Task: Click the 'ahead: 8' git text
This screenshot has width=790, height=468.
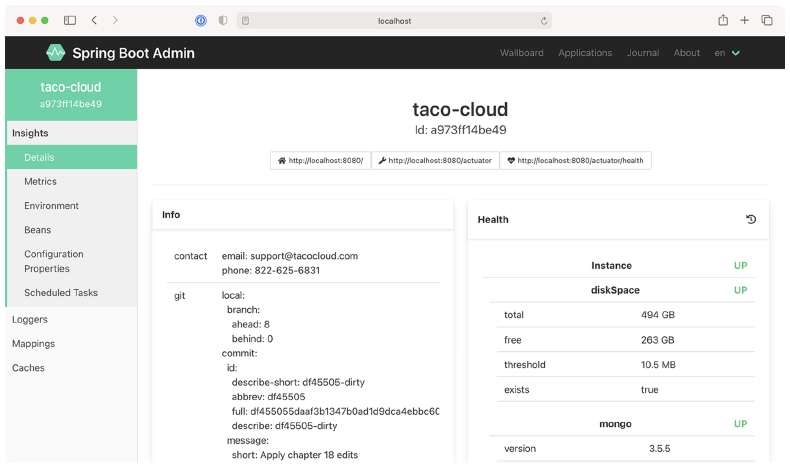Action: tap(250, 324)
